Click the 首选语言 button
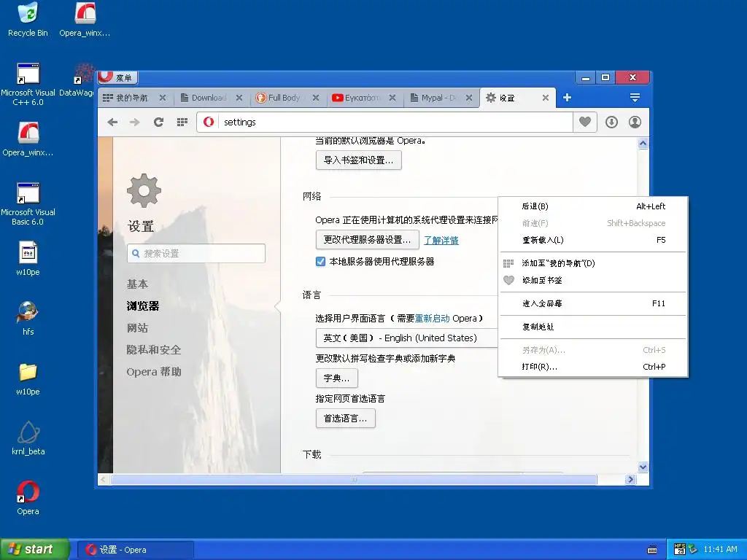The width and height of the screenshot is (747, 560). 345,418
